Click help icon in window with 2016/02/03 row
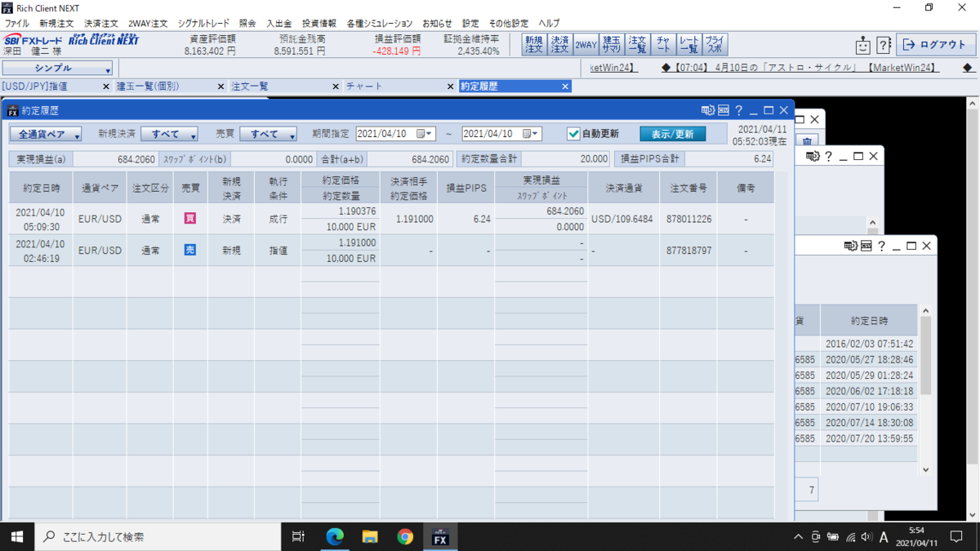The image size is (980, 551). pos(881,246)
